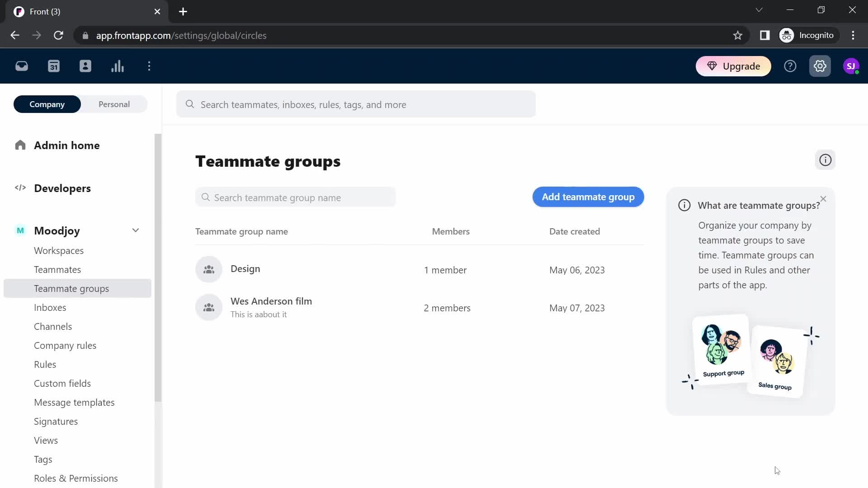868x488 pixels.
Task: Collapse the Moodjoy section chevron
Action: coord(136,230)
